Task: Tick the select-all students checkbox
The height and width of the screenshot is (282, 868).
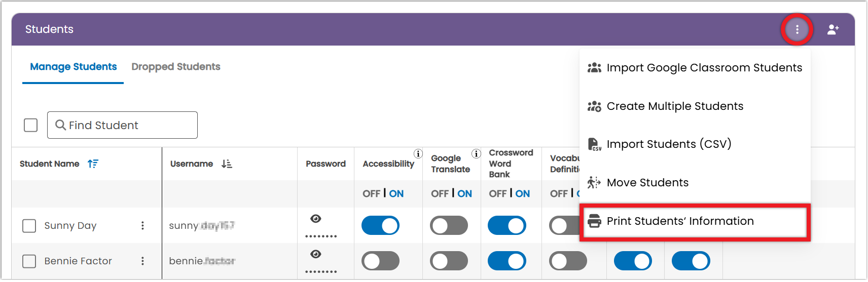Action: 31,125
